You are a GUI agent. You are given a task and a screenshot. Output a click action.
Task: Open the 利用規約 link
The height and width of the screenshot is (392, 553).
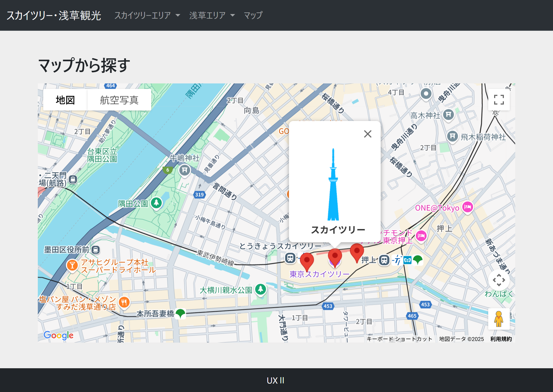coord(501,339)
